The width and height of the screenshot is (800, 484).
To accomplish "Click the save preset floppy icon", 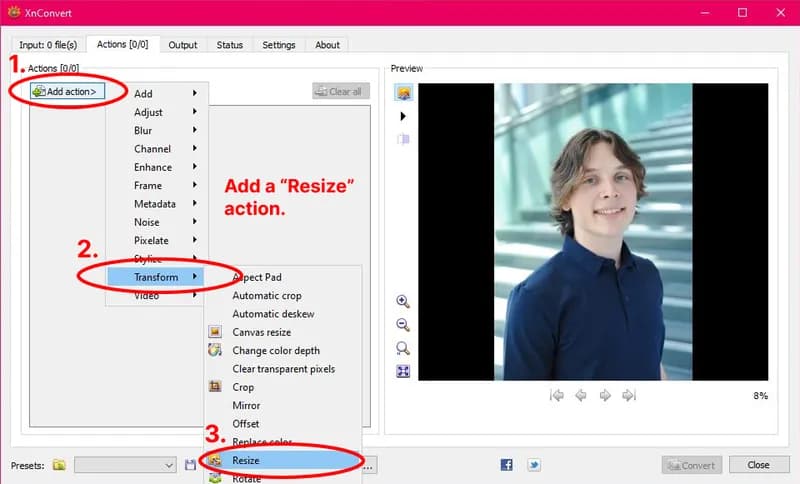I will point(190,465).
